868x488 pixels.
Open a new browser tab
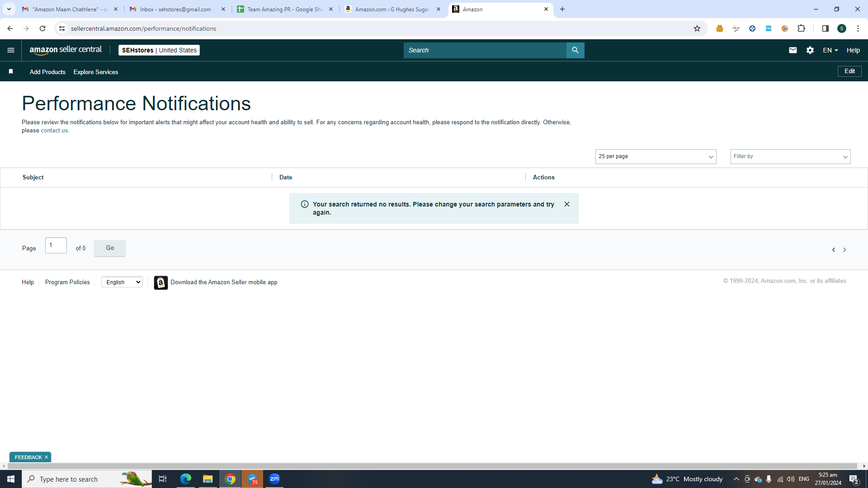tap(562, 9)
